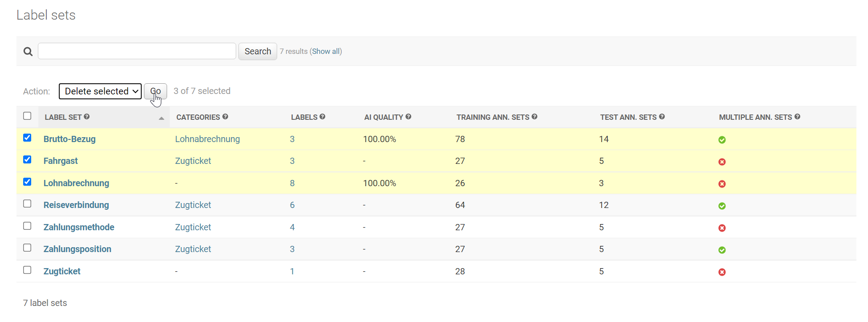Sort by Labels column header
The width and height of the screenshot is (868, 322).
click(304, 117)
